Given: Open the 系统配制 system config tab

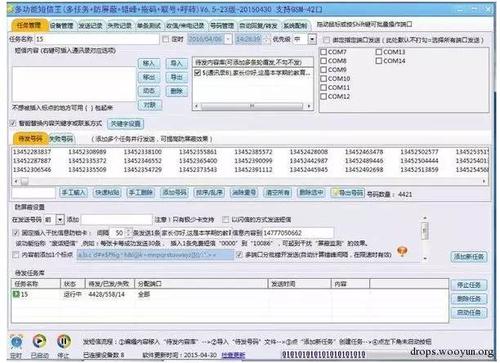Looking at the screenshot, I should [x=295, y=26].
